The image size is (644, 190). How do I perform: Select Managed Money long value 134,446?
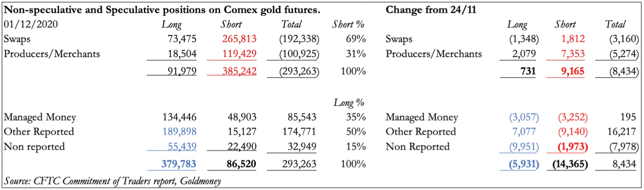pos(178,117)
